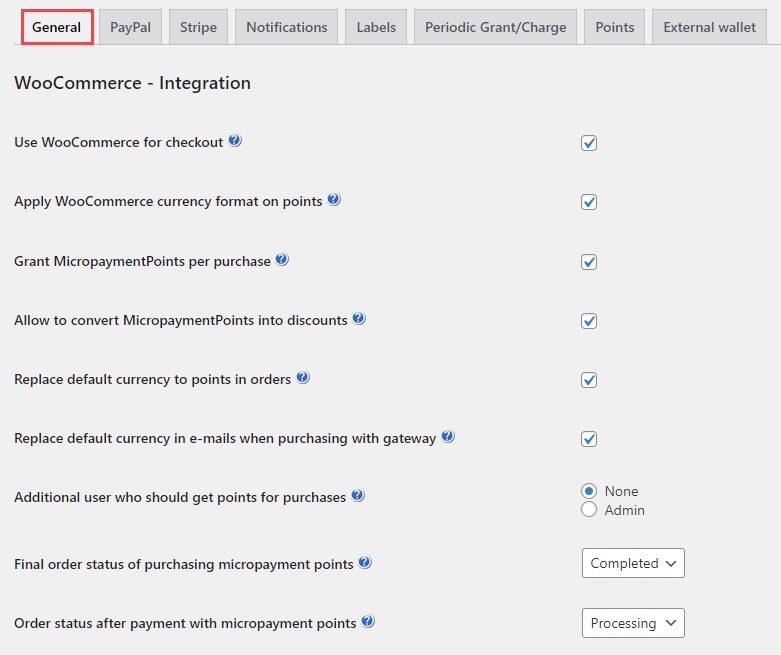This screenshot has height=655, width=781.
Task: Click help icon for Replace default currency in orders
Action: (303, 378)
